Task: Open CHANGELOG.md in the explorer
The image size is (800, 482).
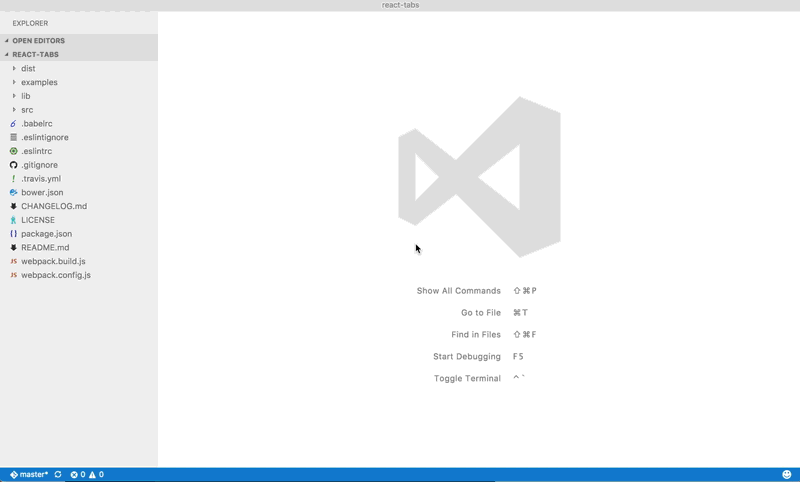Action: 54,206
